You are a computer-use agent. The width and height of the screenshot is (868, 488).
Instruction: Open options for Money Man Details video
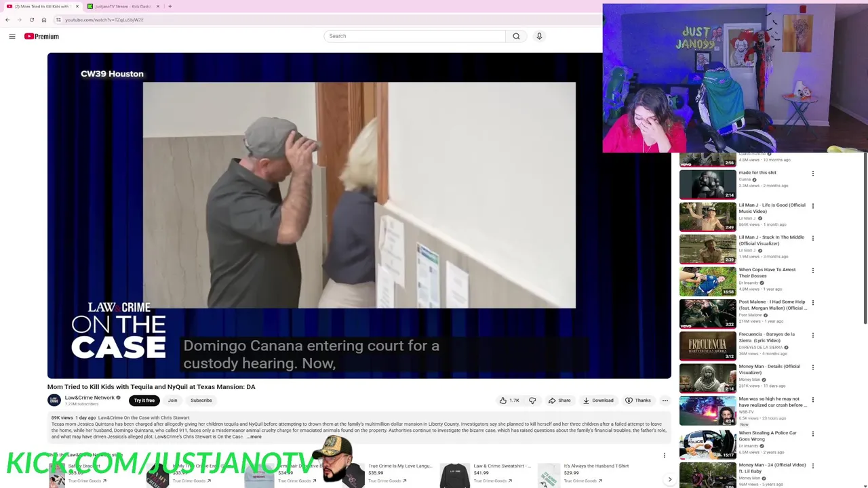pyautogui.click(x=813, y=367)
